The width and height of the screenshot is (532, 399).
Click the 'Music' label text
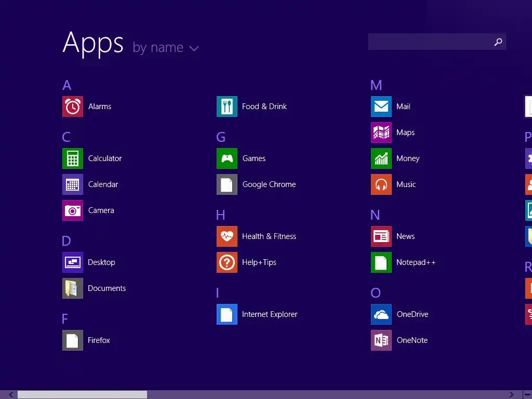click(406, 184)
